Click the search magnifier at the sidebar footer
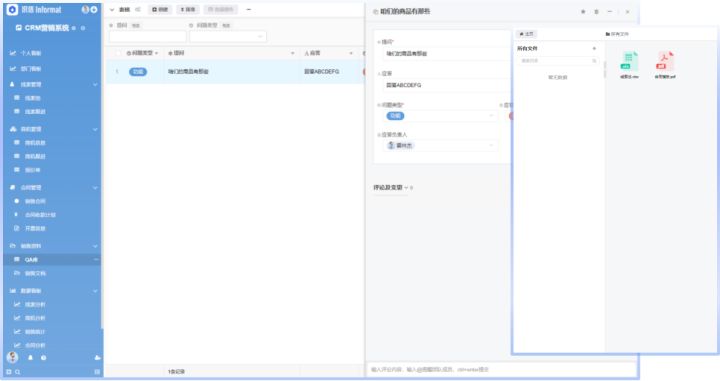Image resolution: width=720 pixels, height=381 pixels. click(17, 372)
